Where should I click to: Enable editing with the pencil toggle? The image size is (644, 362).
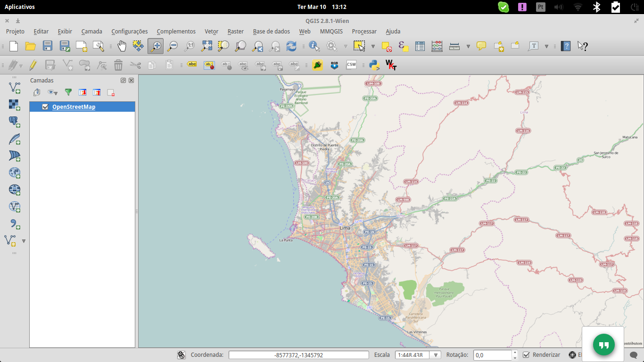point(33,65)
